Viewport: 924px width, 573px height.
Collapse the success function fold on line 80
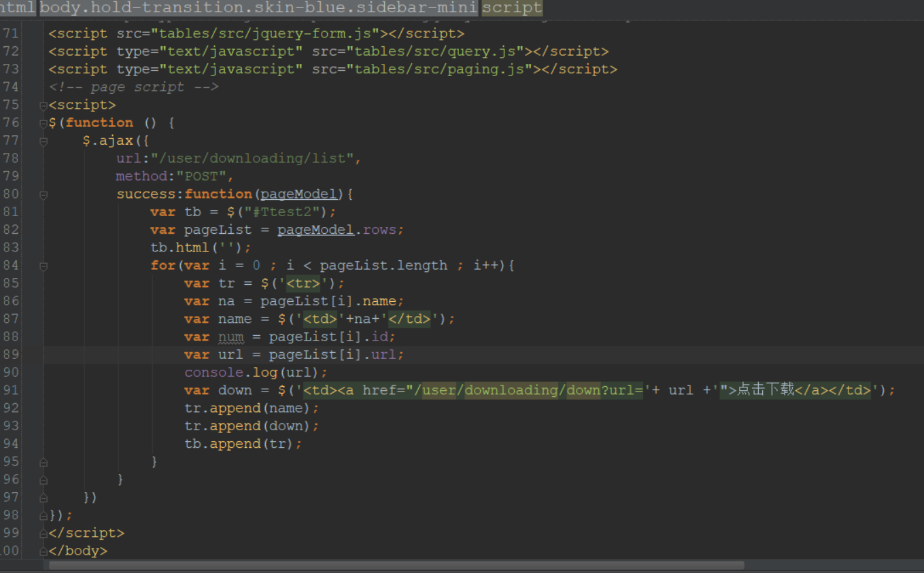pyautogui.click(x=44, y=194)
